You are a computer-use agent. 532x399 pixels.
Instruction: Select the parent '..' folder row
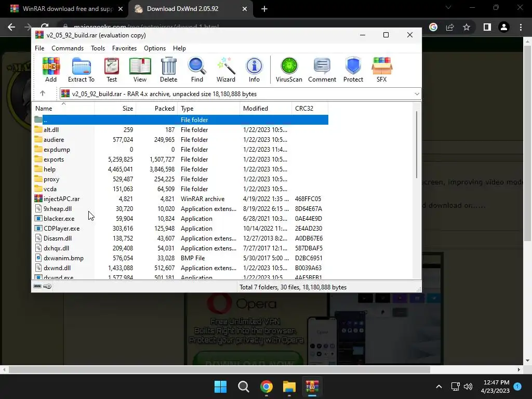coord(181,120)
